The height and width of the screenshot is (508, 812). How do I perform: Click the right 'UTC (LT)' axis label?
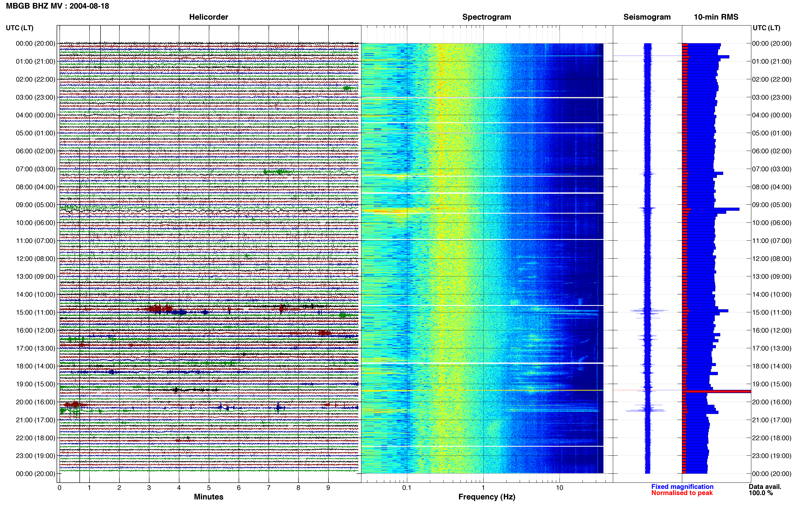pyautogui.click(x=766, y=28)
